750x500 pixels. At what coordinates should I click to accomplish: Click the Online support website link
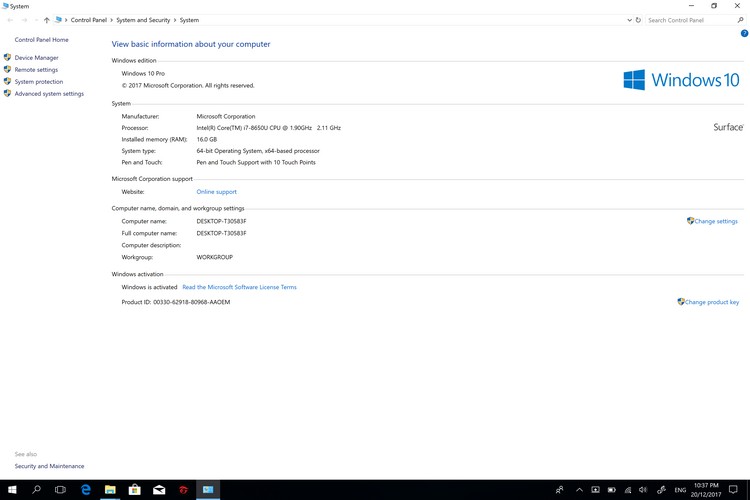216,192
